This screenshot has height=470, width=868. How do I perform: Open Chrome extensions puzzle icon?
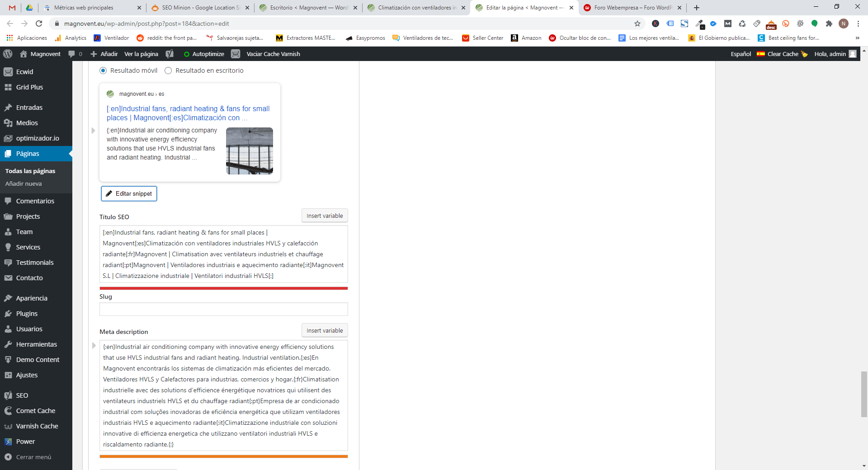(829, 23)
